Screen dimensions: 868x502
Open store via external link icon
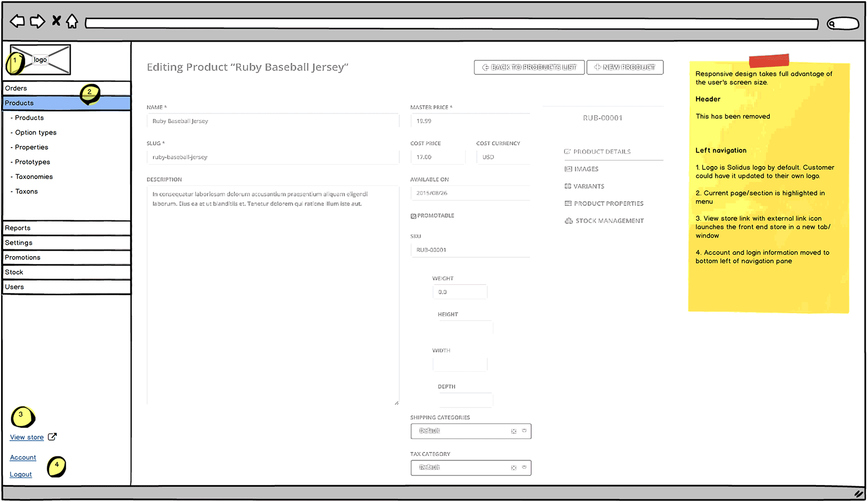[52, 436]
